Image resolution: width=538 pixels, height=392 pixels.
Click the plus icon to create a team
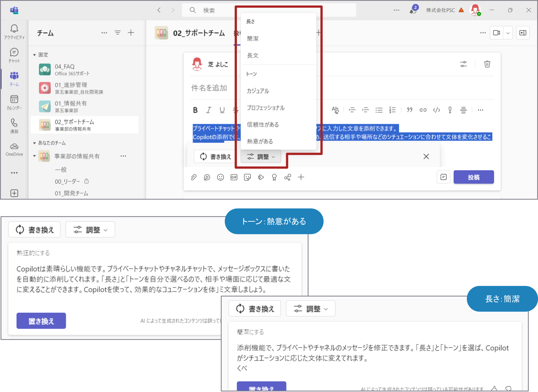click(x=131, y=33)
